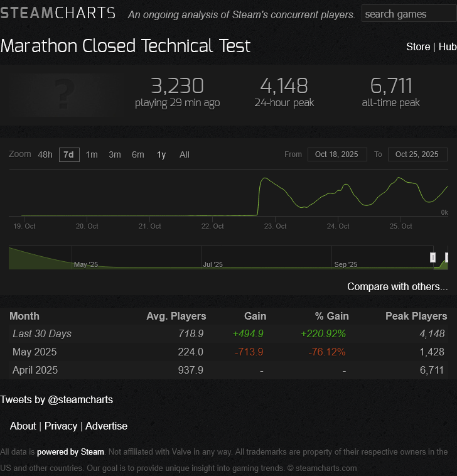Click the +494.9 gain value
Viewport: 457px width, 476px height.
click(248, 334)
